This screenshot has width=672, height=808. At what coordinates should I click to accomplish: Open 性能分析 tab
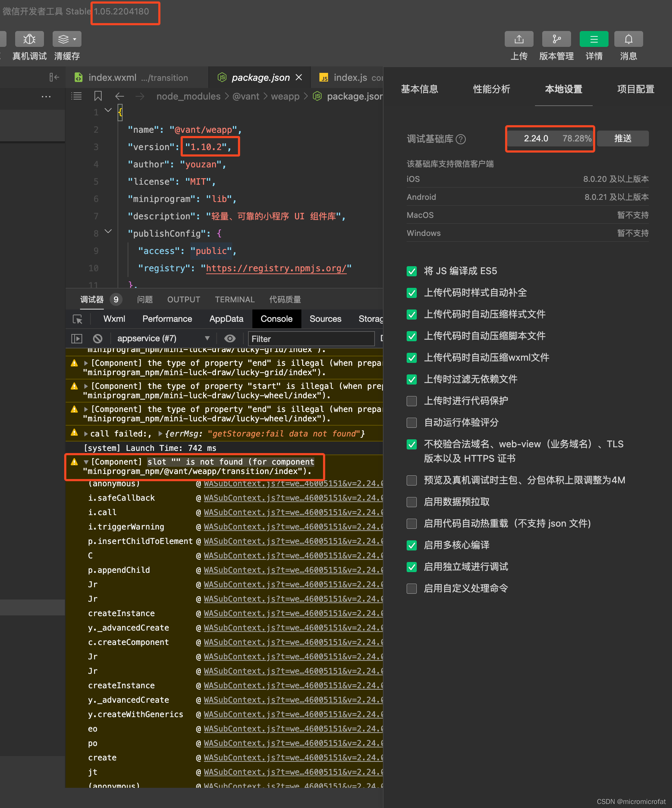point(492,89)
